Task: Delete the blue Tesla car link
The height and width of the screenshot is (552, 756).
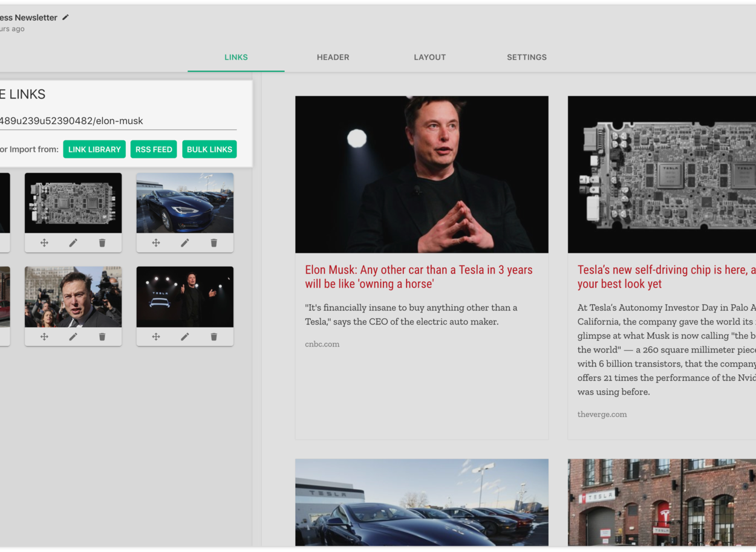Action: 214,242
